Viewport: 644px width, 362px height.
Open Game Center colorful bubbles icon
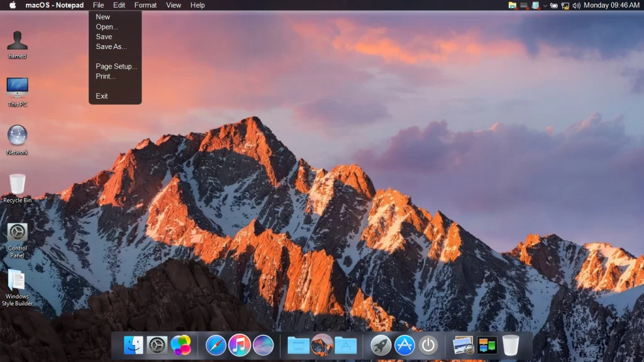(x=181, y=345)
